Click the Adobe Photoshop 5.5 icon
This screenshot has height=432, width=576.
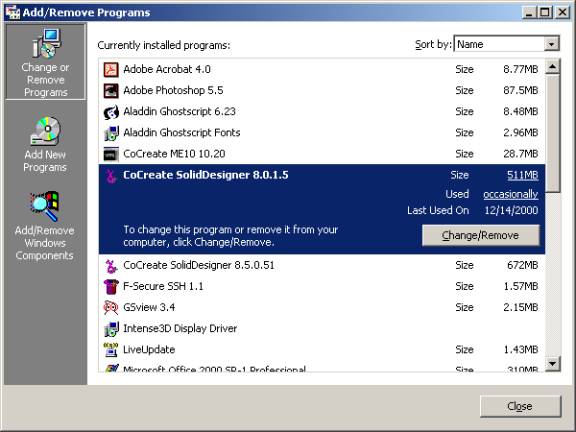tap(111, 90)
